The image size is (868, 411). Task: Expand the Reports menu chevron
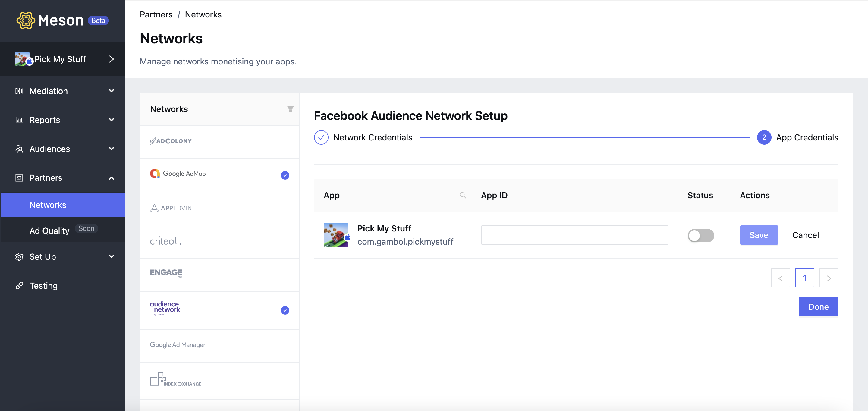point(112,120)
